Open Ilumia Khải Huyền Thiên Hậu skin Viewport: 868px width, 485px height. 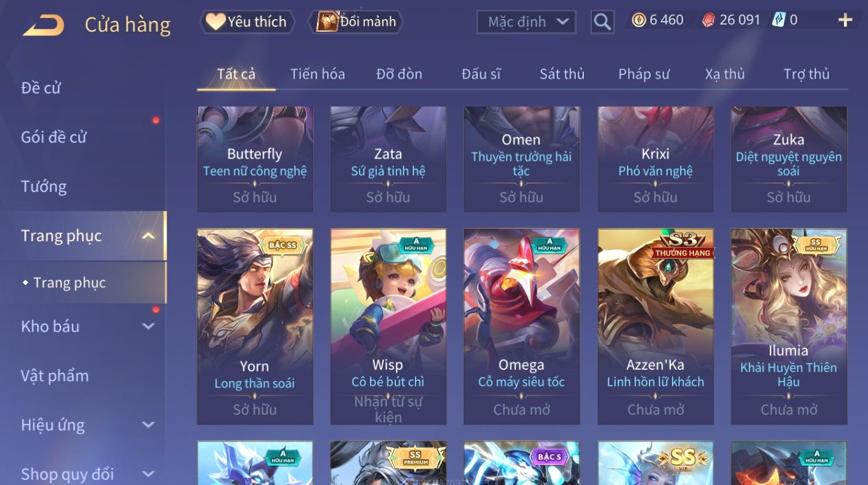pyautogui.click(x=788, y=327)
